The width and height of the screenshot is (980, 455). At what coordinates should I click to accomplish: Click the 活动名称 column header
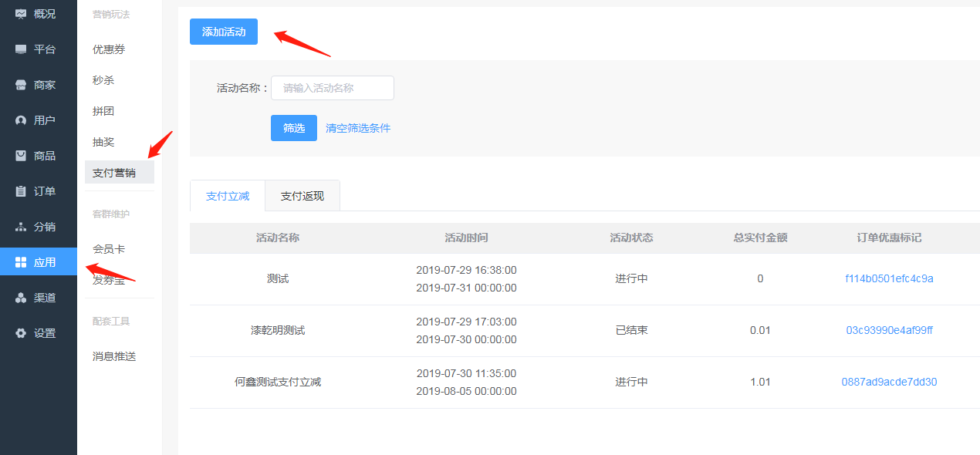278,238
